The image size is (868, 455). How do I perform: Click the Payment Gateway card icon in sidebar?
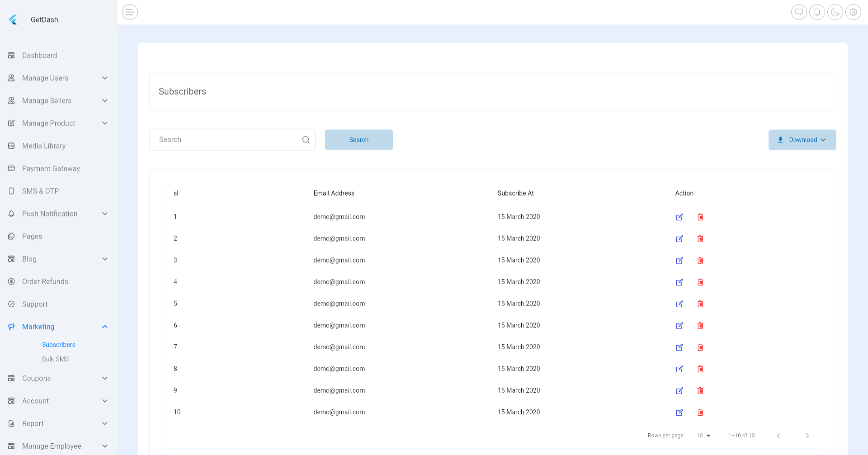(11, 168)
